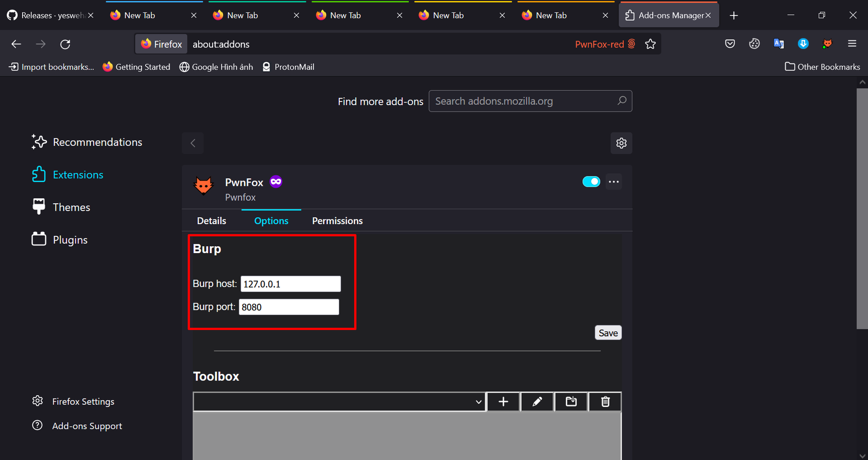Image resolution: width=868 pixels, height=460 pixels.
Task: Go back to the extensions list with the chevron
Action: click(193, 143)
